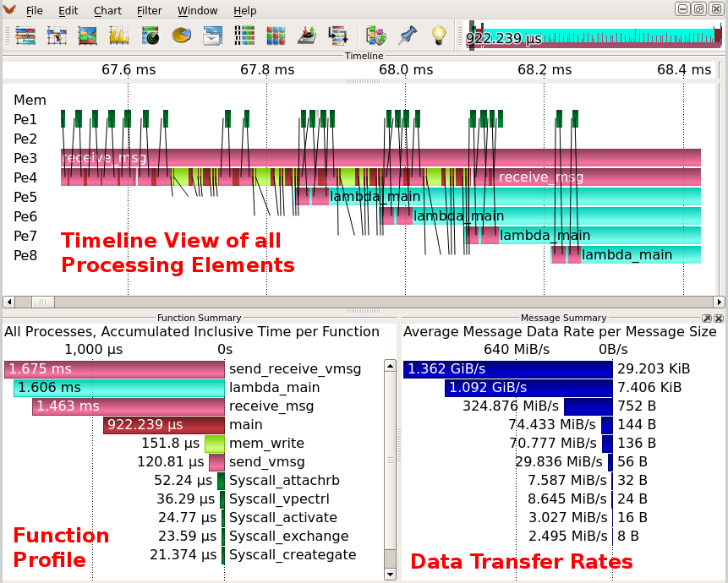Show the Function Summary pie icon

(x=182, y=35)
